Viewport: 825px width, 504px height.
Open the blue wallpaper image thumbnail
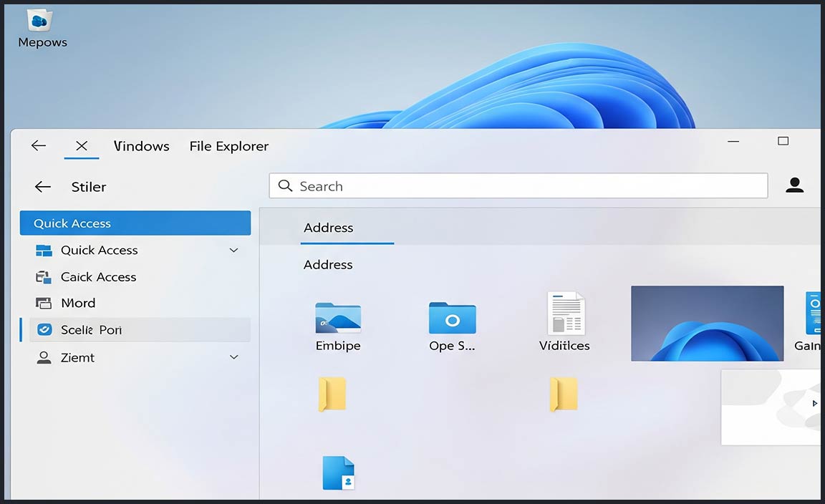(707, 324)
